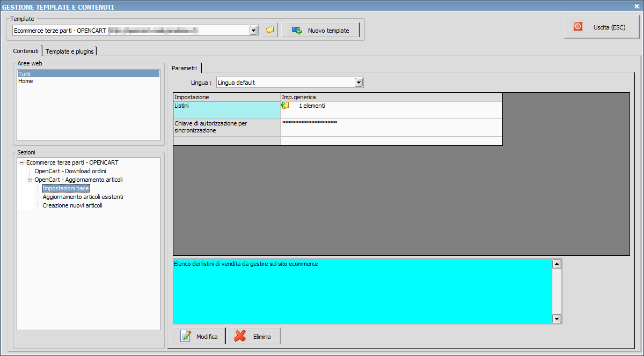Select OpenCart - Aggiornamento articoli tree item
Image resolution: width=644 pixels, height=356 pixels.
coord(79,180)
